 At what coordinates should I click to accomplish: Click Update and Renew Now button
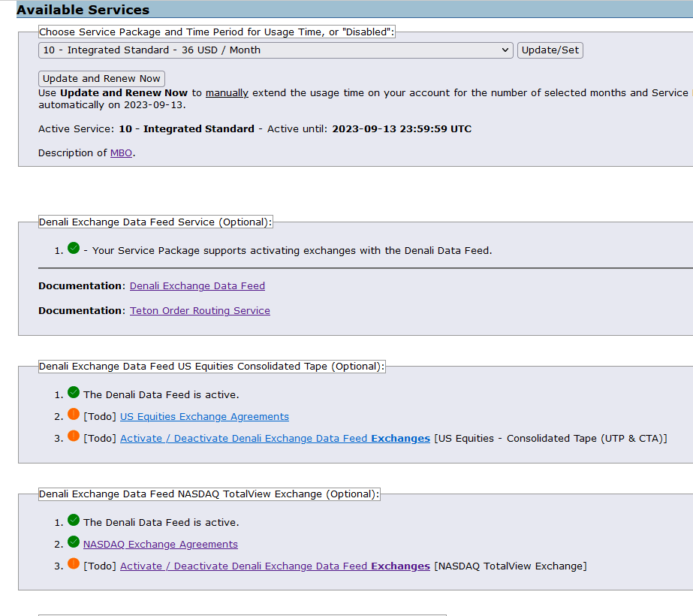coord(101,79)
